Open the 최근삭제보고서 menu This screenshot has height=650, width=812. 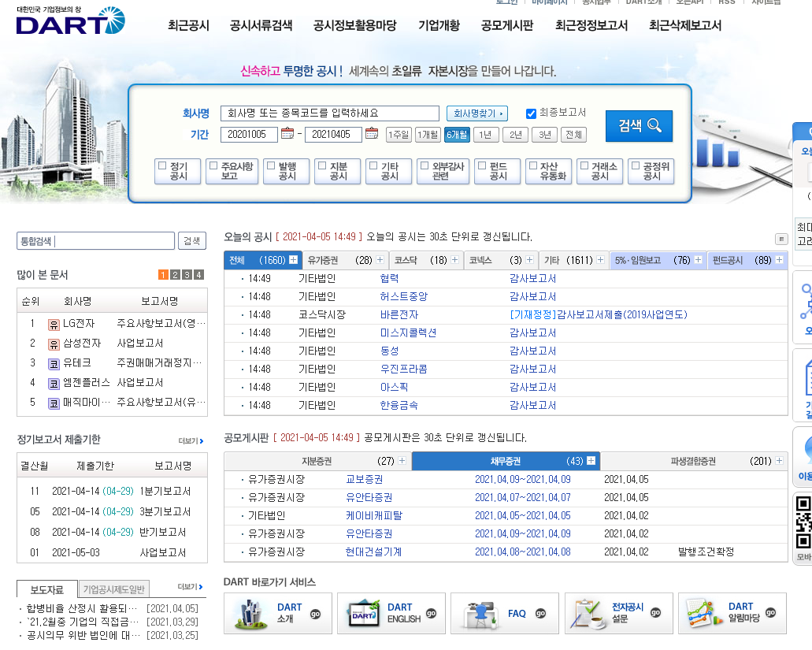click(x=685, y=25)
